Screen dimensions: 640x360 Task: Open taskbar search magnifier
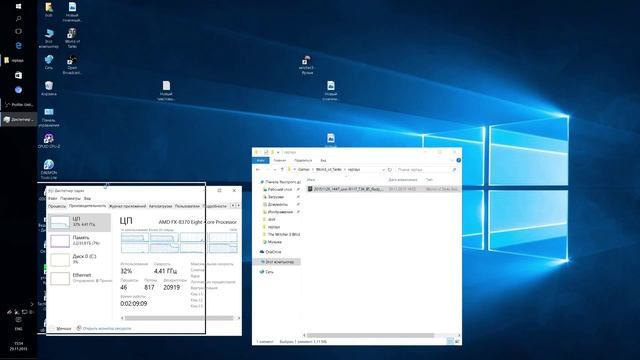click(18, 18)
